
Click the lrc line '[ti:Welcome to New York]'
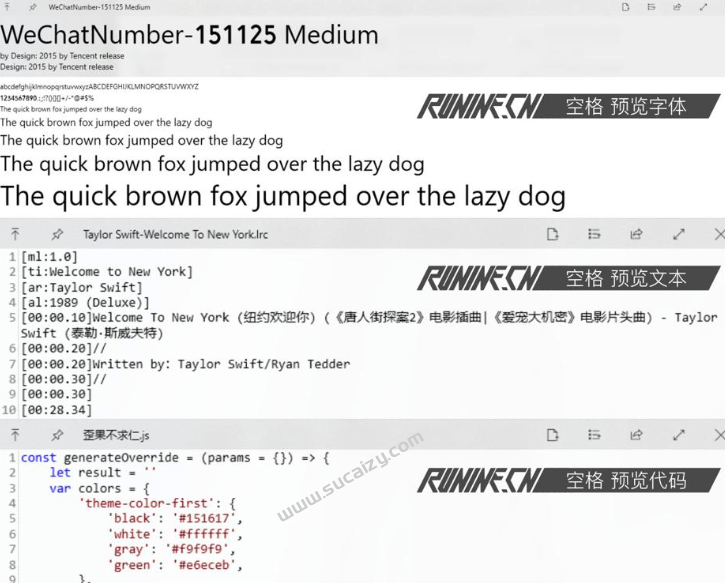[x=107, y=272]
